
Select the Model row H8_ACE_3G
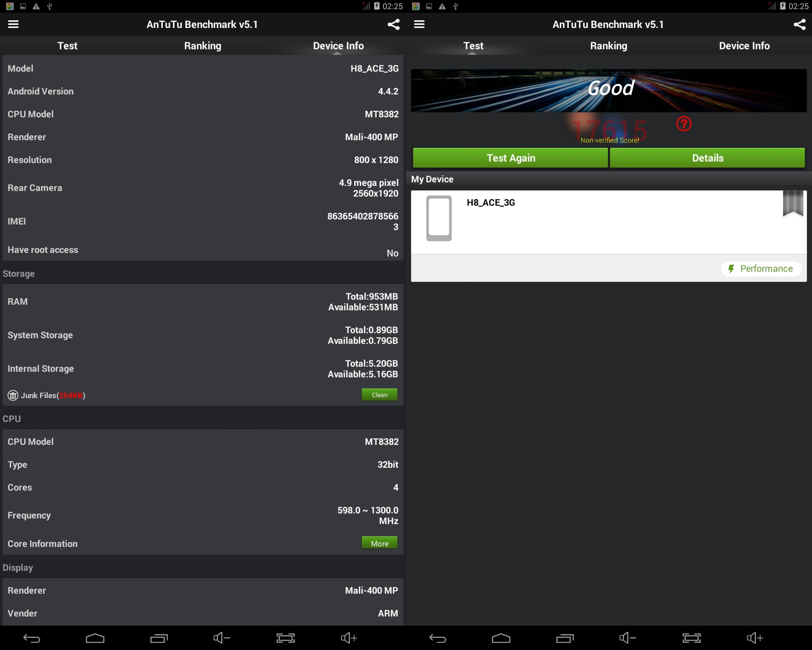click(x=203, y=69)
